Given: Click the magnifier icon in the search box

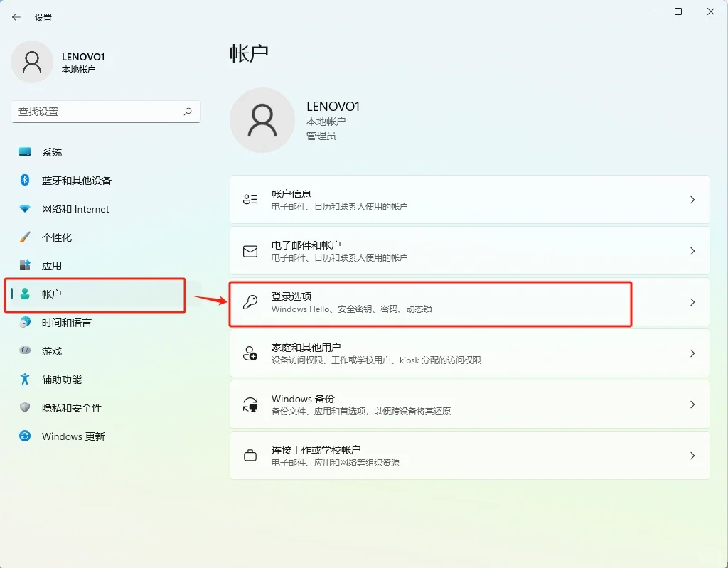Looking at the screenshot, I should [187, 112].
